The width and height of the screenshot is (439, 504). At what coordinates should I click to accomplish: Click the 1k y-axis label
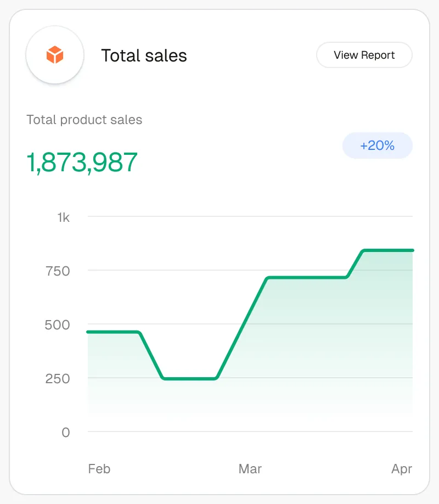coord(64,217)
